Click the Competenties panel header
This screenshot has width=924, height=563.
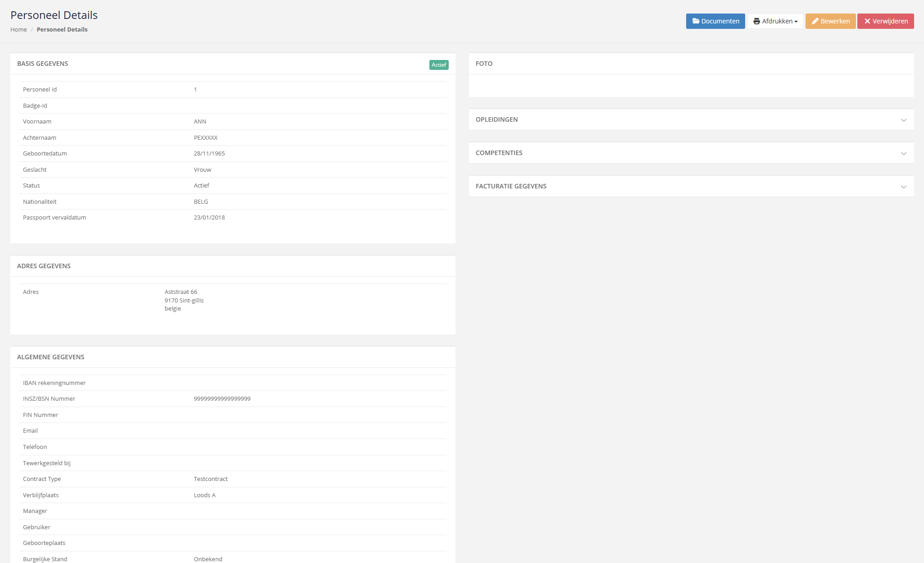click(x=691, y=153)
